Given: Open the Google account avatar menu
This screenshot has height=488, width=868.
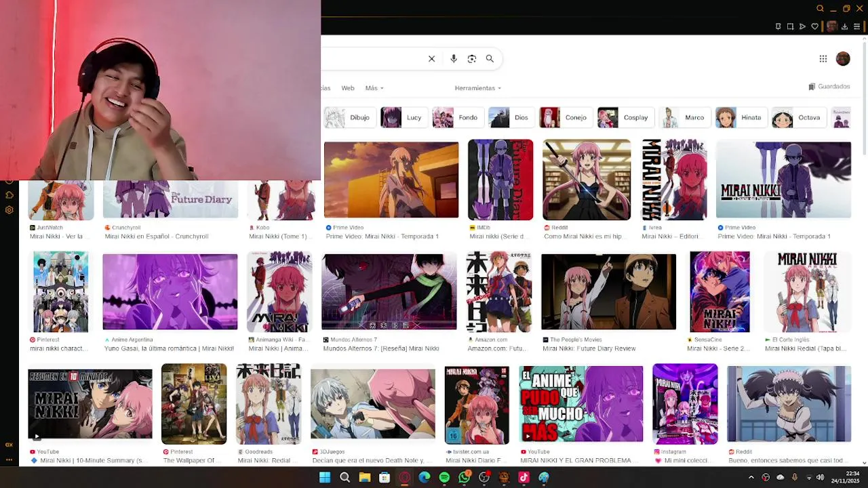Looking at the screenshot, I should coord(843,59).
